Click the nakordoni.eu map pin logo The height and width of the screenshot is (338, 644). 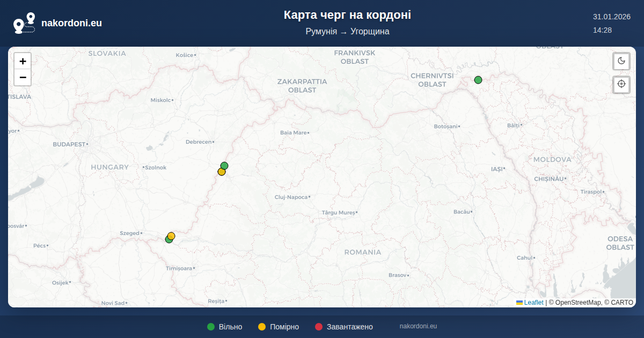24,23
